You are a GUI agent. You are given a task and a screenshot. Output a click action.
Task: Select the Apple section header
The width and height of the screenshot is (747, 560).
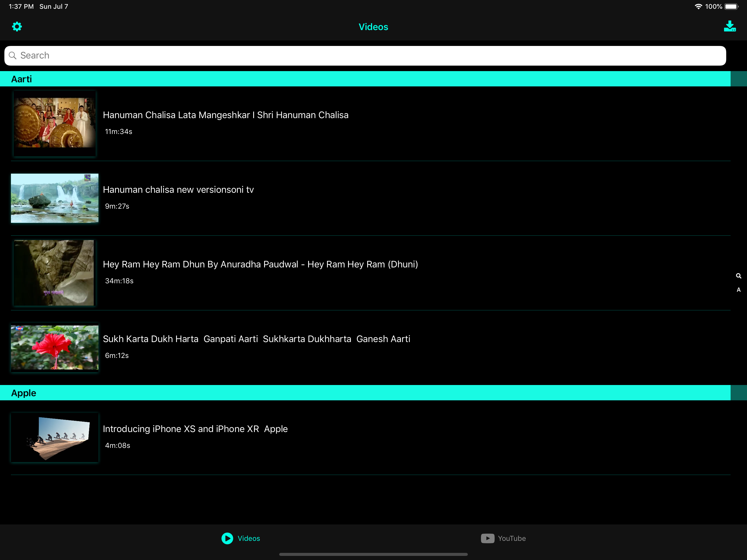[x=365, y=393]
